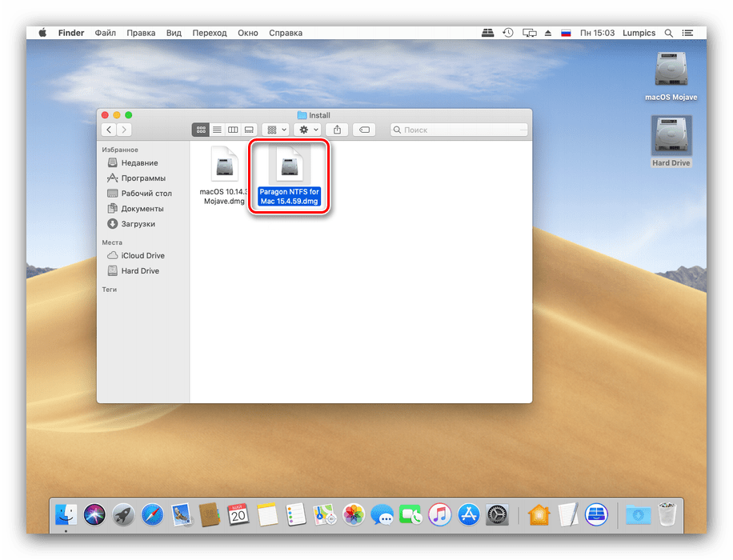Image resolution: width=733 pixels, height=560 pixels.
Task: Open the gear action dropdown
Action: [307, 130]
